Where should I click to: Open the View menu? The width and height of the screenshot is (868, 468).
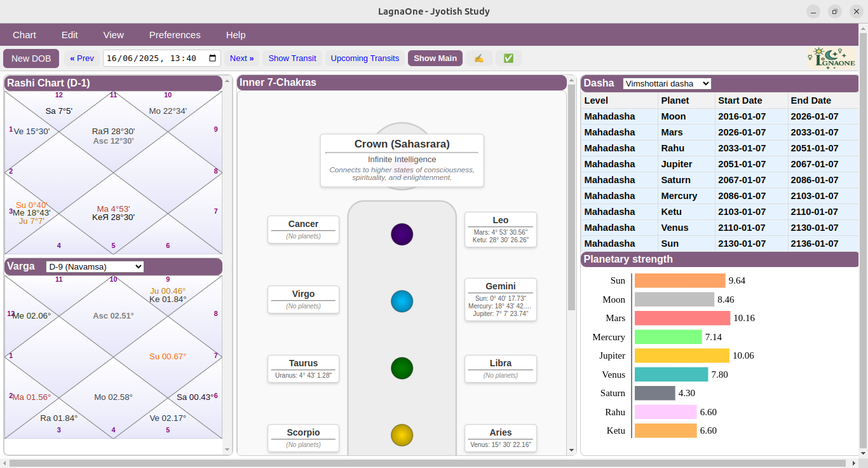click(113, 35)
